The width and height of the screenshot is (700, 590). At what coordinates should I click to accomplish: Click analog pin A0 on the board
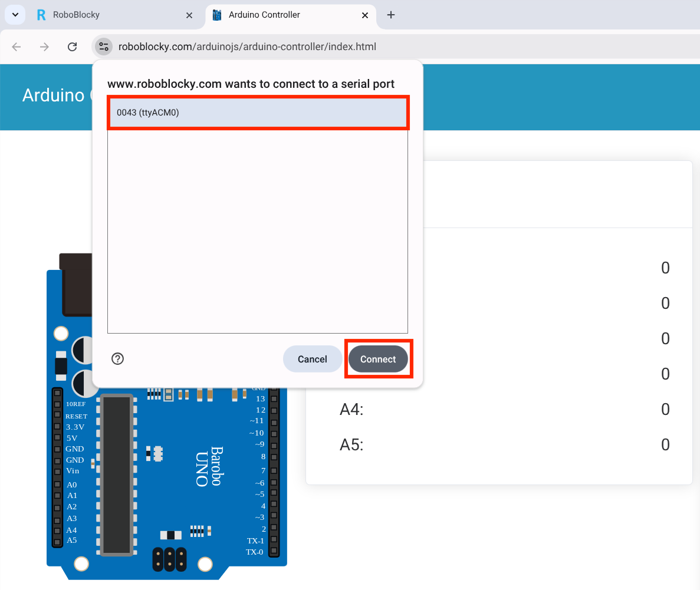tap(57, 484)
